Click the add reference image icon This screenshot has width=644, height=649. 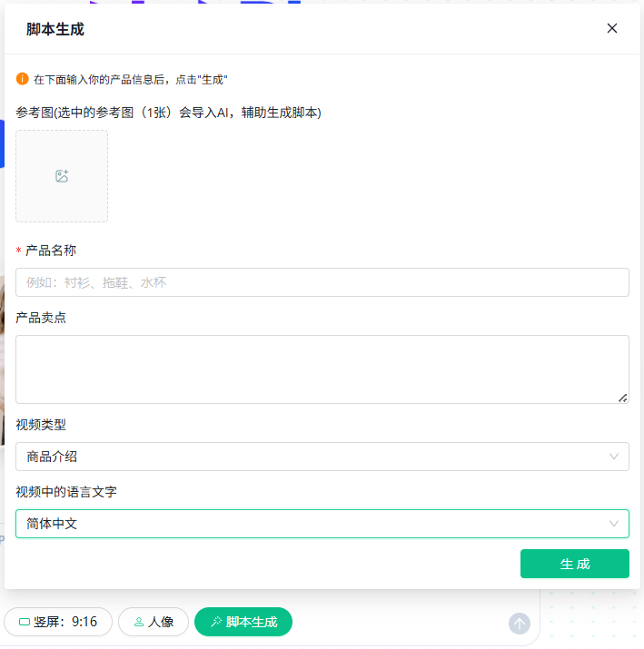pyautogui.click(x=62, y=176)
